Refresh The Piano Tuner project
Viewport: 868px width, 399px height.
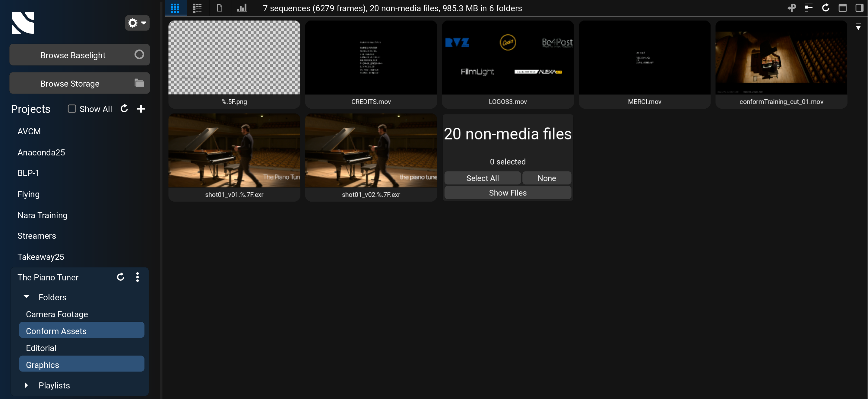click(x=121, y=277)
